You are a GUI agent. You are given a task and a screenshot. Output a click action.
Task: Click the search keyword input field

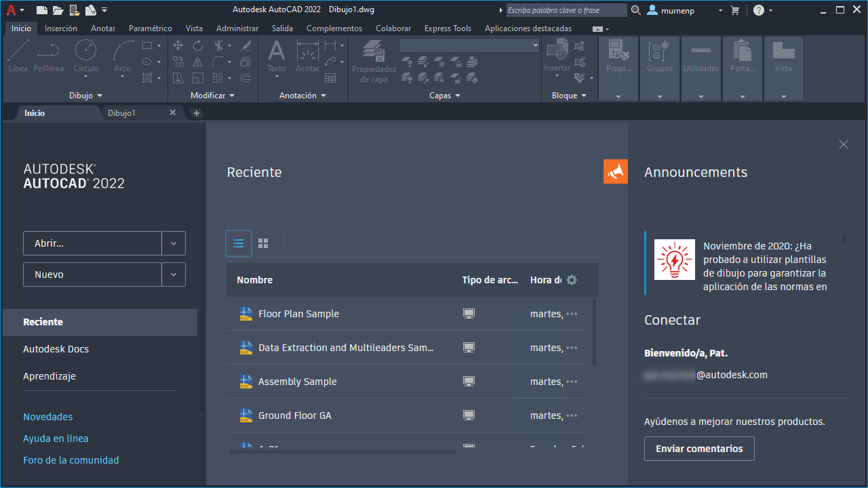(x=566, y=10)
